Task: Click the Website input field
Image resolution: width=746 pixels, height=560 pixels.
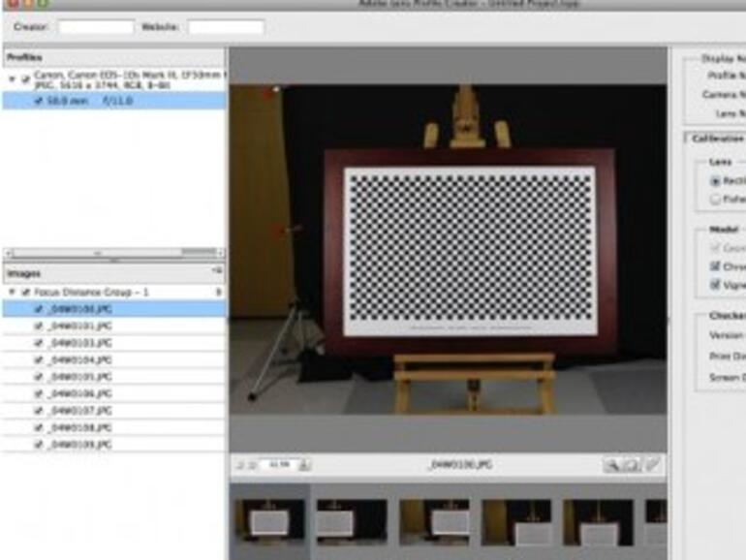Action: coord(226,27)
